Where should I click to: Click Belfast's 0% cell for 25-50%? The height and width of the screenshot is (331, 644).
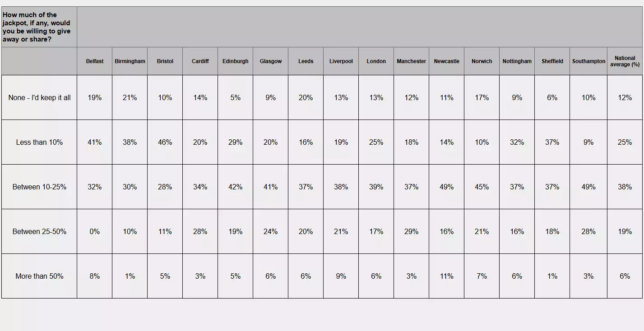point(95,231)
